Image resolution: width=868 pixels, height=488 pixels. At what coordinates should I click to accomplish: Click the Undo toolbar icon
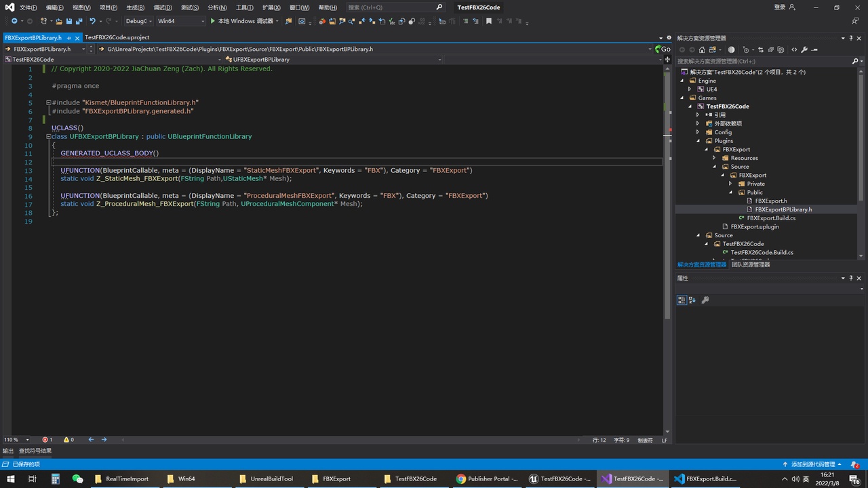[x=92, y=21]
